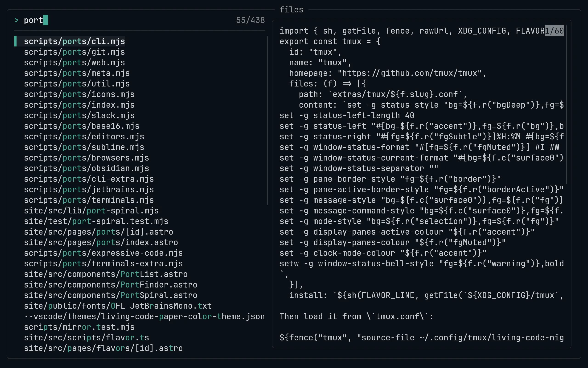588x368 pixels.
Task: Click the preview pane scrollbar
Action: point(566,105)
